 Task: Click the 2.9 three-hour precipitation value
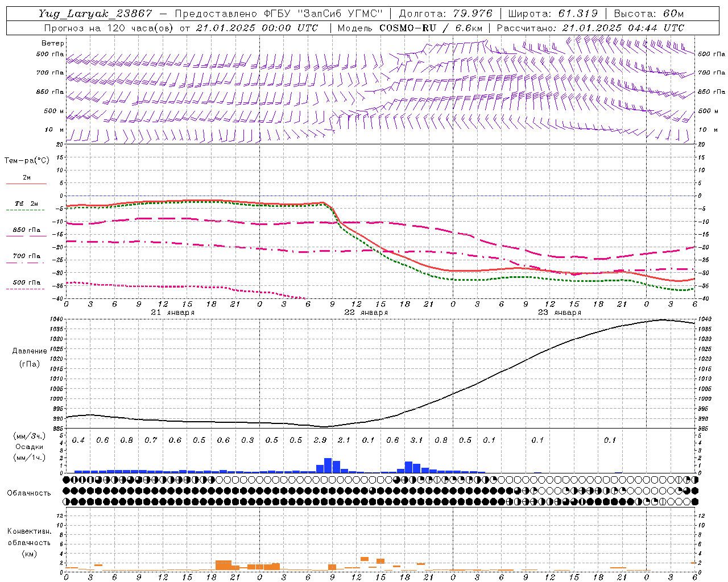[320, 440]
